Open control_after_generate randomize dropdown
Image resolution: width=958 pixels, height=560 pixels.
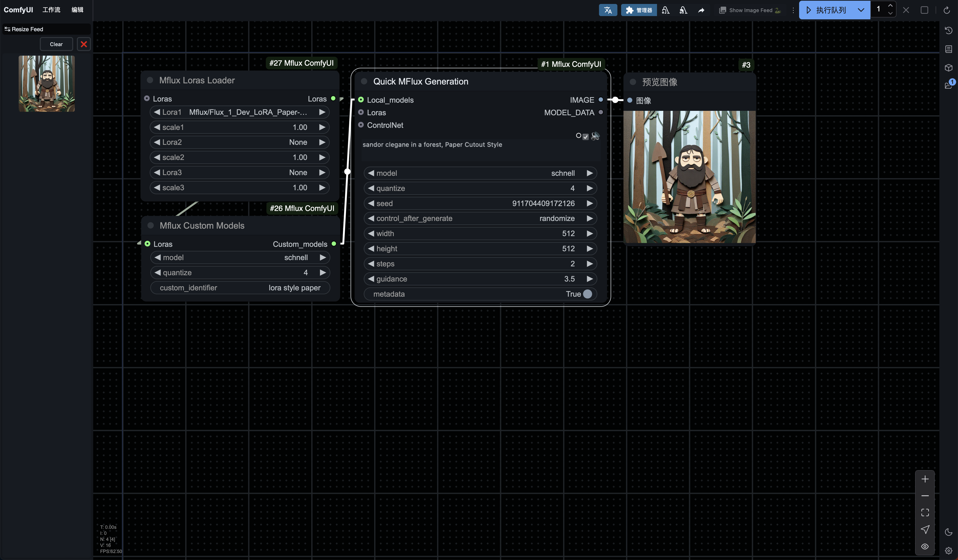tap(480, 218)
